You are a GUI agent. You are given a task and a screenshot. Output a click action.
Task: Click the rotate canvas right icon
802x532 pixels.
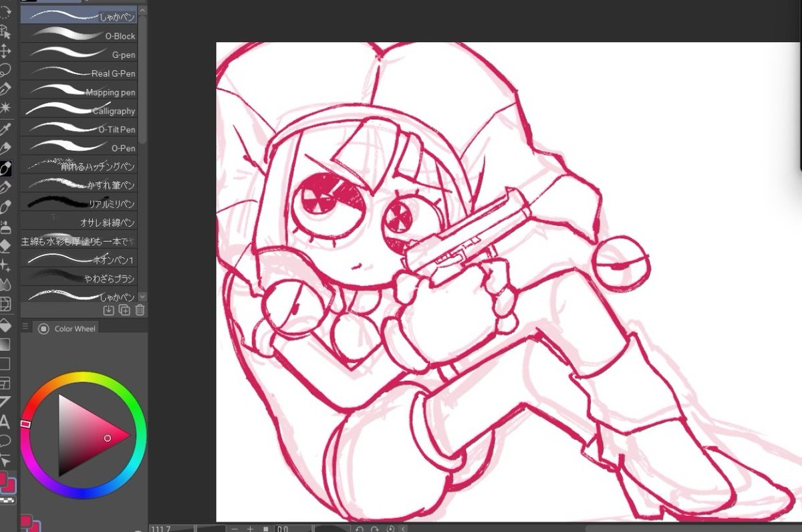[375, 529]
